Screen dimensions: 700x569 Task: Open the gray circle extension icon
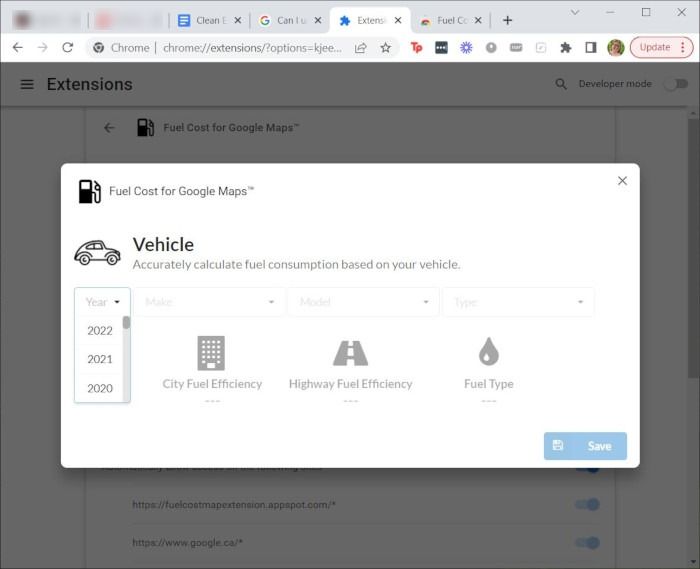tap(491, 47)
